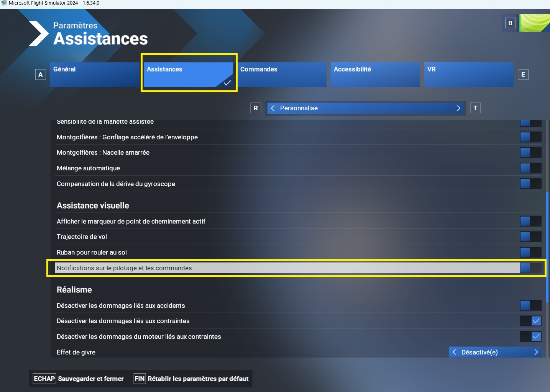Toggle Compensation de la dérive du gyroscope
Image resolution: width=550 pixels, height=392 pixels.
coord(530,183)
